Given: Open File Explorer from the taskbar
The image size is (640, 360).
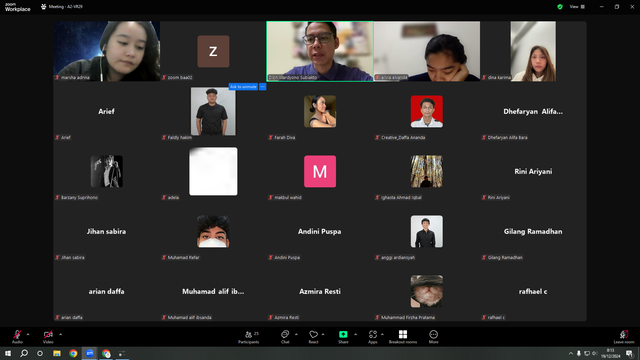Looking at the screenshot, I should click(57, 353).
